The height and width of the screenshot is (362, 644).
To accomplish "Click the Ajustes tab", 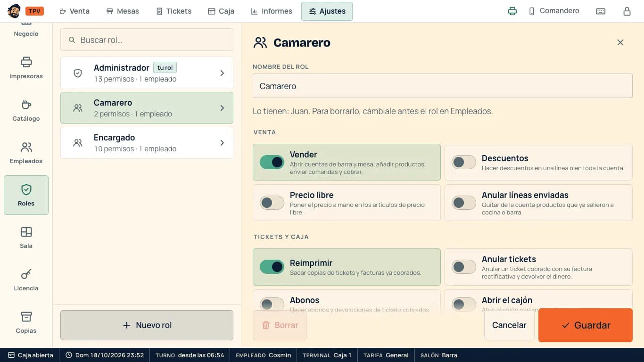I will point(327,11).
